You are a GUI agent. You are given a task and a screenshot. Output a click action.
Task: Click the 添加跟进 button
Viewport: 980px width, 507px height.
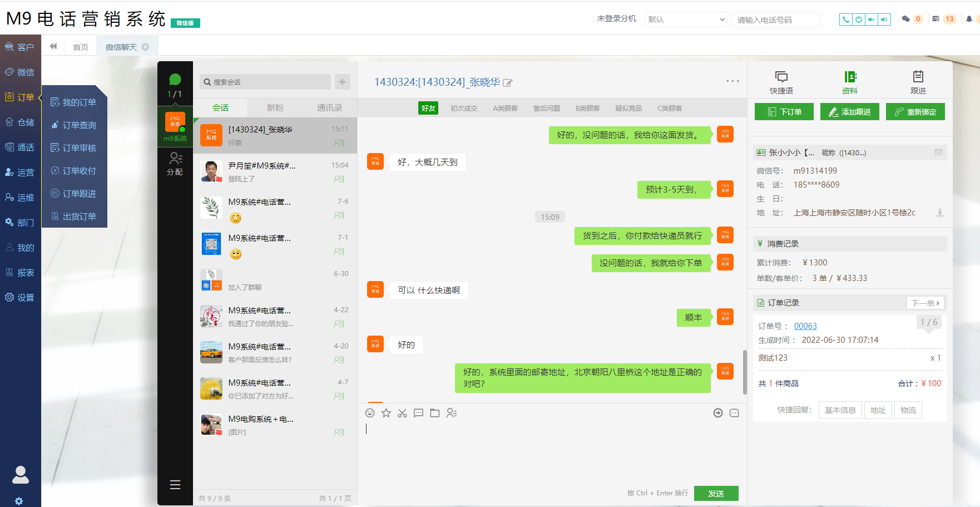coord(850,112)
